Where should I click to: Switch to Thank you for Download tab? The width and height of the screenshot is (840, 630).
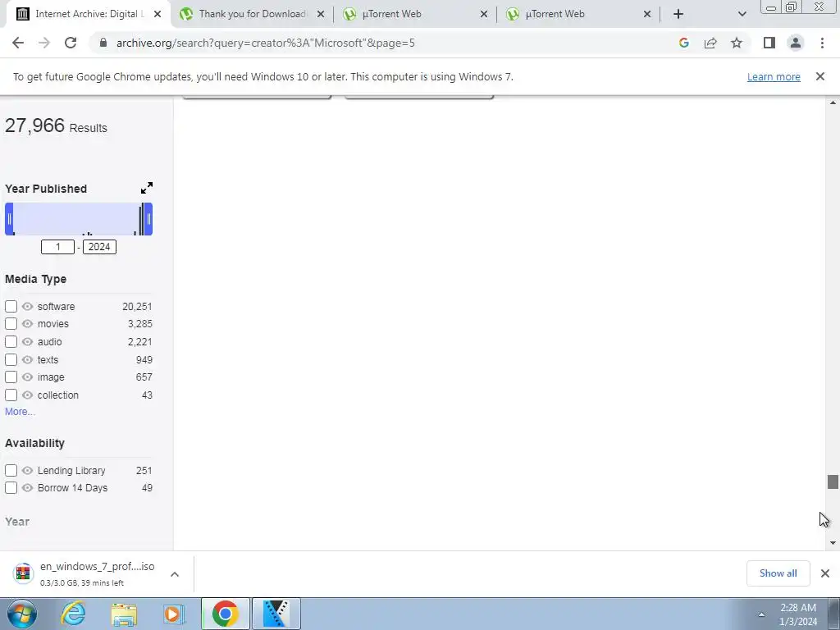pos(252,14)
